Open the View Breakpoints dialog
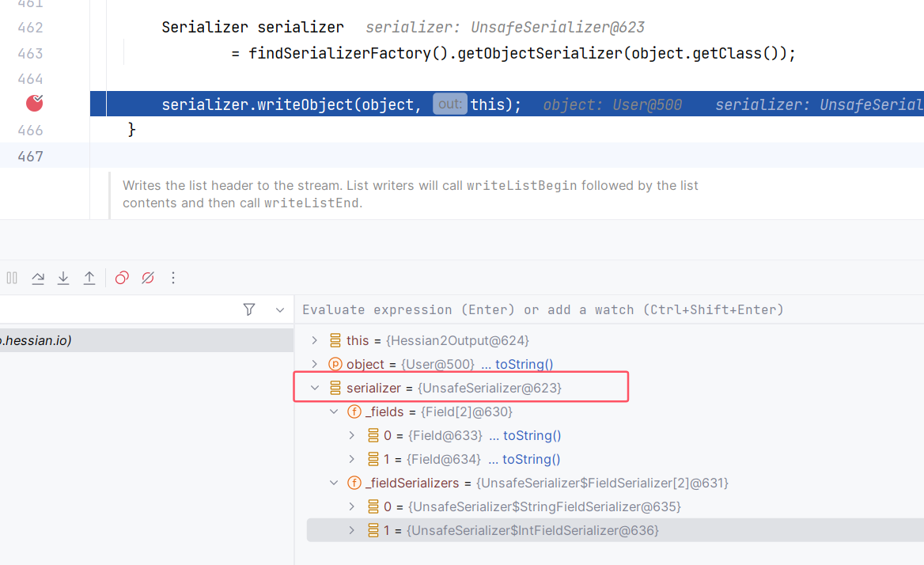 pos(122,278)
